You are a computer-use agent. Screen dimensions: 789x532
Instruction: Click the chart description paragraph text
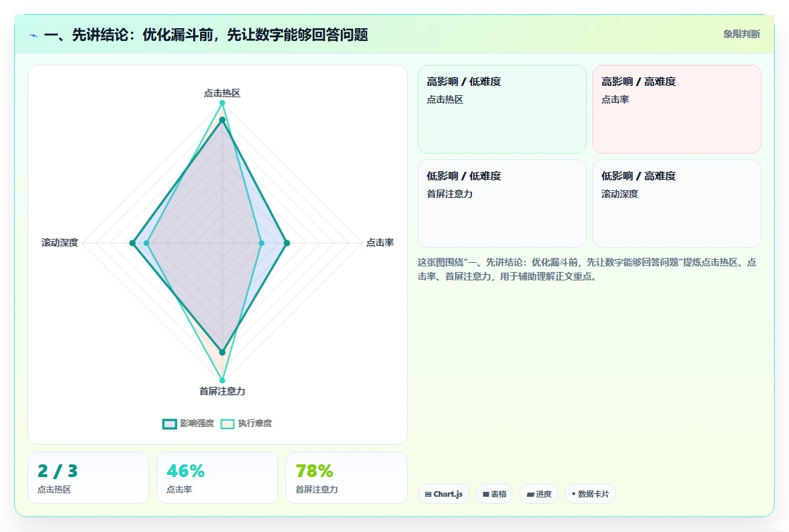(x=587, y=269)
